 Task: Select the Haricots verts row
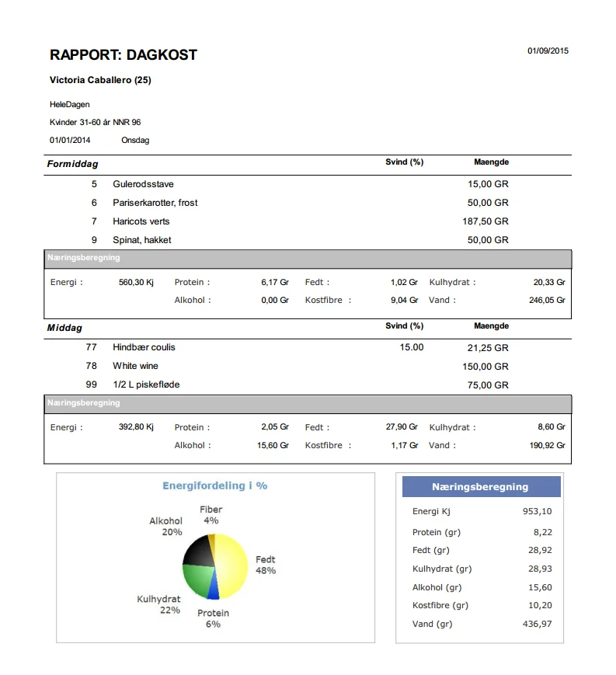(x=141, y=221)
